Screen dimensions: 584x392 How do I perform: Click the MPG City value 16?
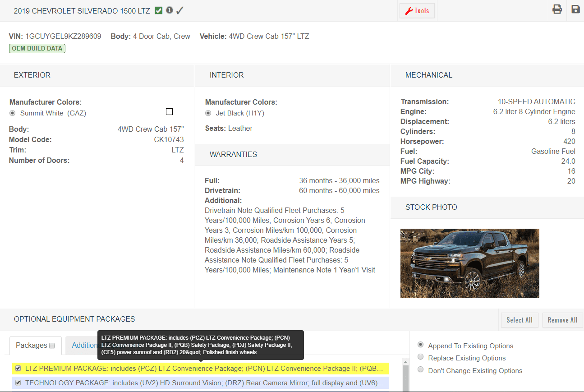[571, 171]
